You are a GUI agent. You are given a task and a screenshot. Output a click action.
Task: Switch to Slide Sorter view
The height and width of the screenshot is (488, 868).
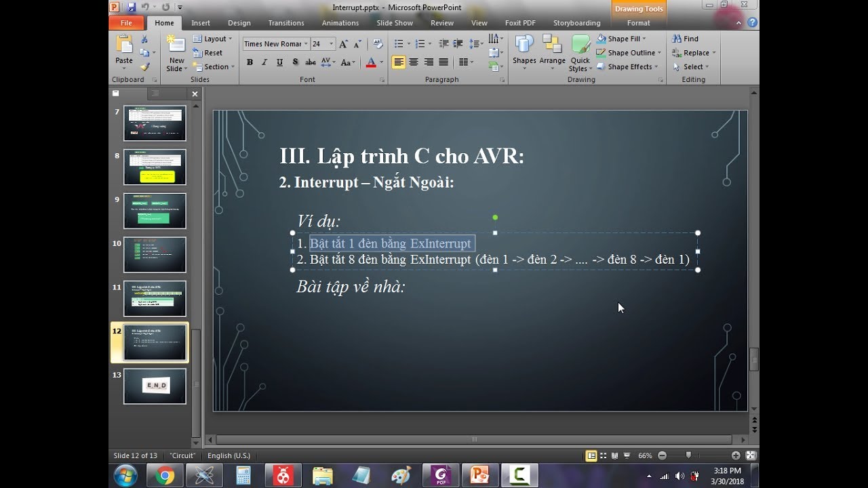[x=603, y=455]
